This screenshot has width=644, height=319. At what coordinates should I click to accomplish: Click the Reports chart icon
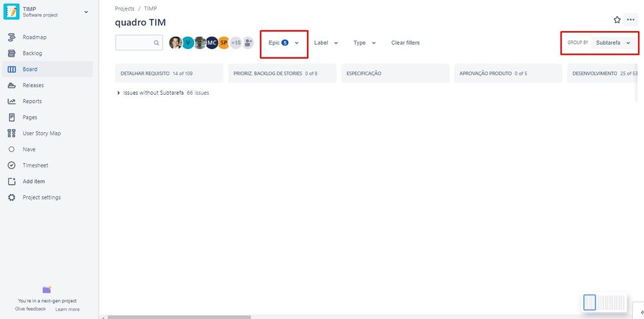[12, 101]
